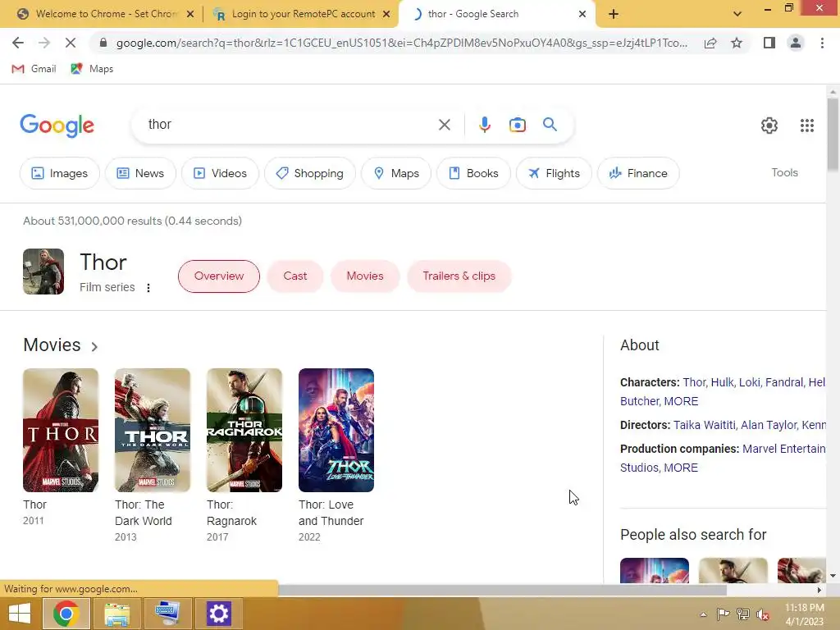The width and height of the screenshot is (840, 630).
Task: Click the browser back arrow
Action: point(18,43)
